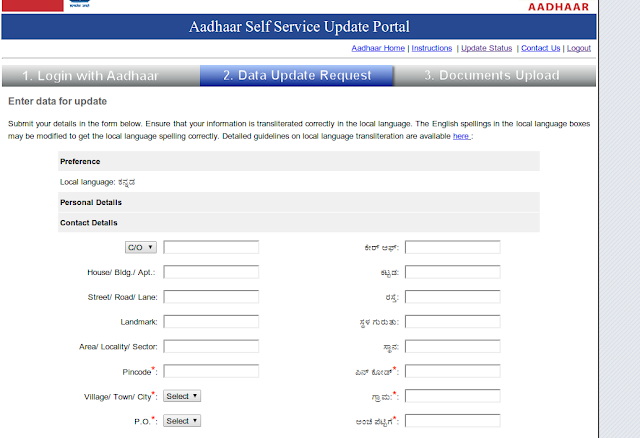Viewport: 640px width, 438px height.
Task: Focus the Kannada care-of field beside C/O
Action: point(453,247)
